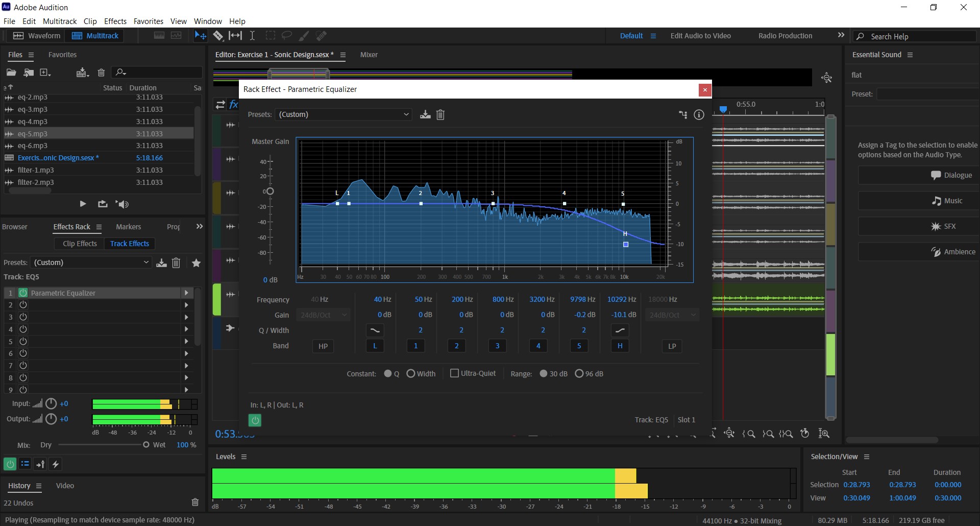Open the Multitrack menu
This screenshot has width=980, height=526.
pos(60,21)
